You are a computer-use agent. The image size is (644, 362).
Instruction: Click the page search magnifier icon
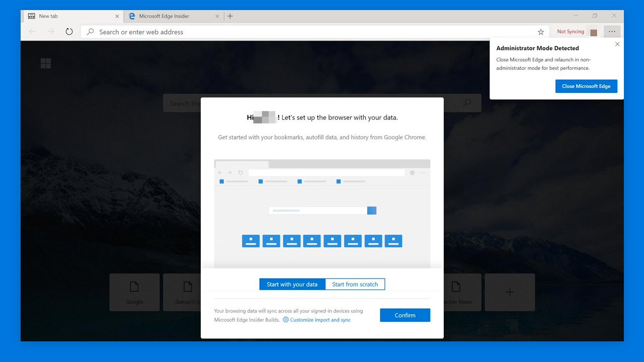pyautogui.click(x=467, y=103)
